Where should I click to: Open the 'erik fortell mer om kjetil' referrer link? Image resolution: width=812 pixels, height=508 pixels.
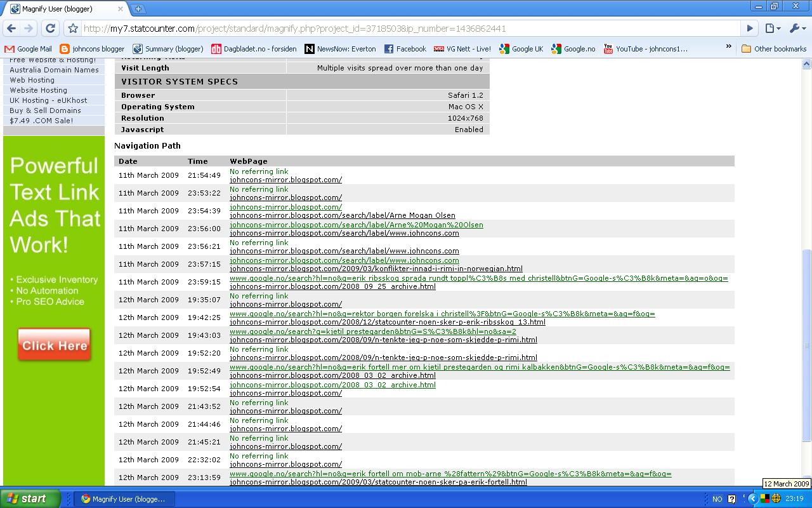(480, 367)
